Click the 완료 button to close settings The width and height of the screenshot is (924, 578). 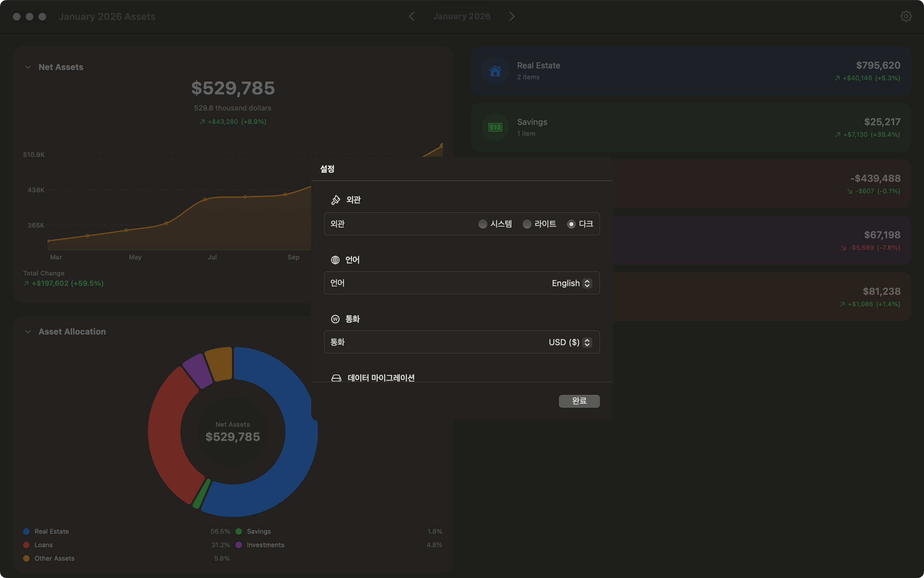point(579,401)
